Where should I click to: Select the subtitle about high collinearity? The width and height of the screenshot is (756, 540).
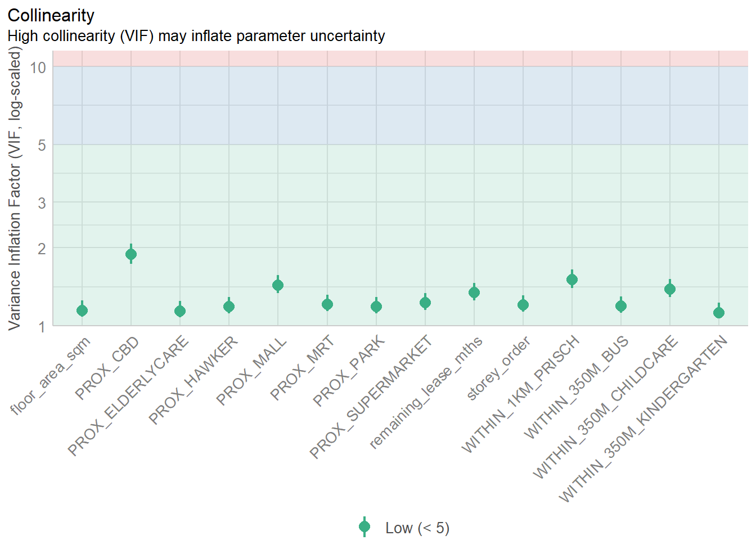196,36
